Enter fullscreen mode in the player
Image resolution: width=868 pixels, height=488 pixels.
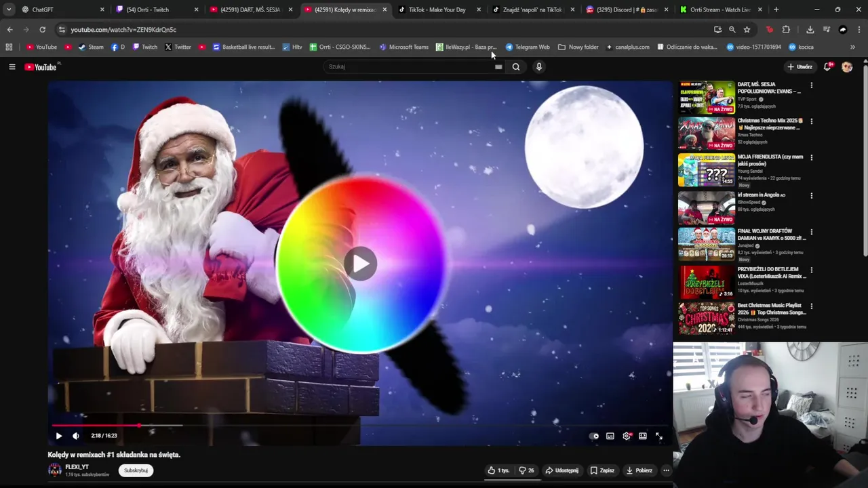[659, 436]
